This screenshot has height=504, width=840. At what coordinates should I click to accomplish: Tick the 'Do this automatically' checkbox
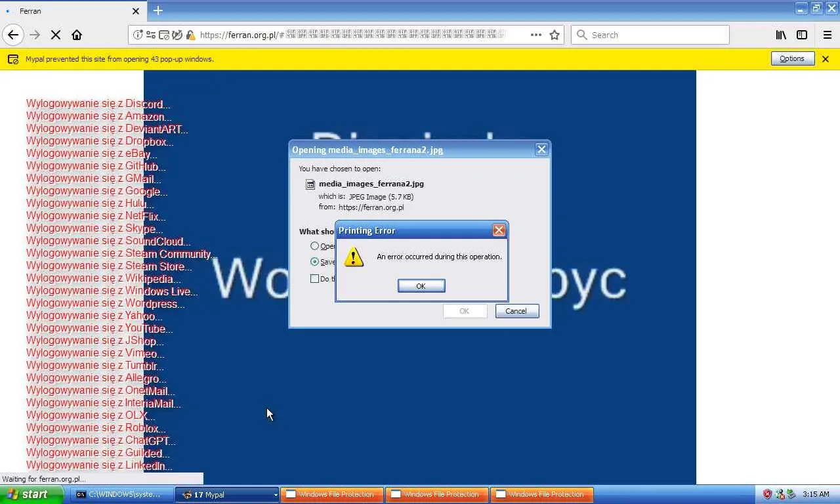click(315, 279)
